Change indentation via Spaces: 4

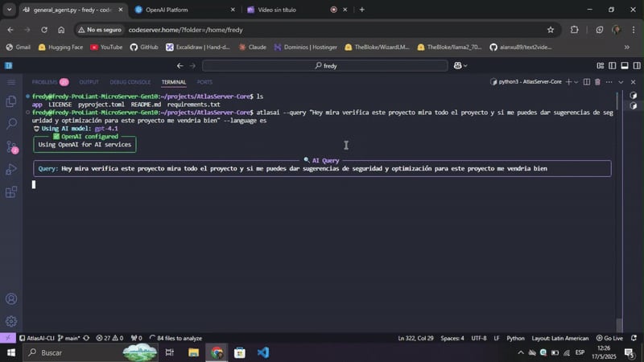pyautogui.click(x=452, y=338)
